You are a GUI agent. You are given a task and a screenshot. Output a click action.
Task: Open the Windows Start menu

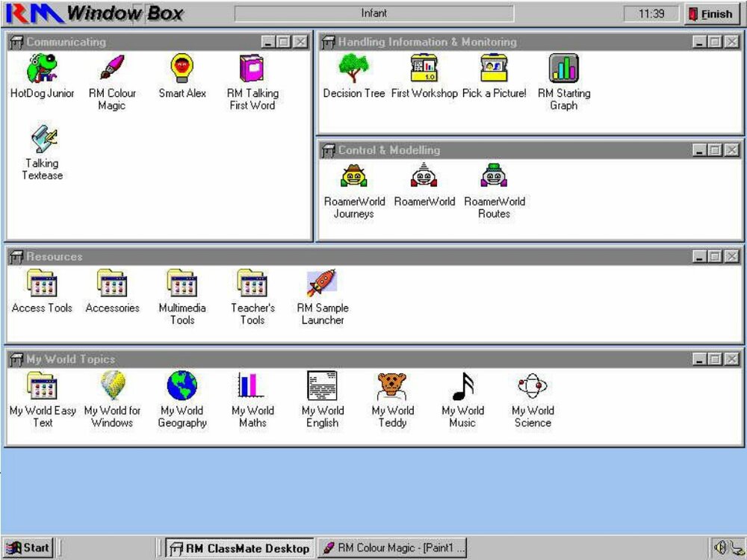pos(28,547)
